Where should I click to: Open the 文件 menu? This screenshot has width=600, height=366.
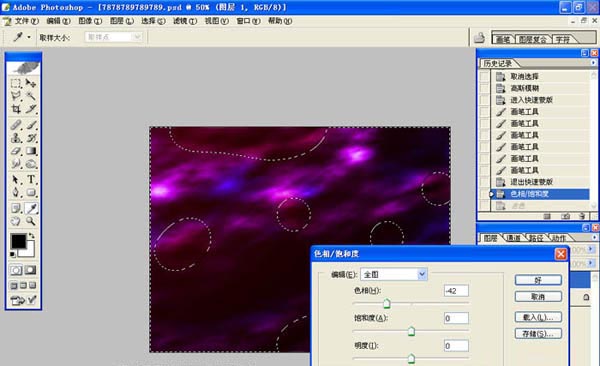(x=26, y=21)
